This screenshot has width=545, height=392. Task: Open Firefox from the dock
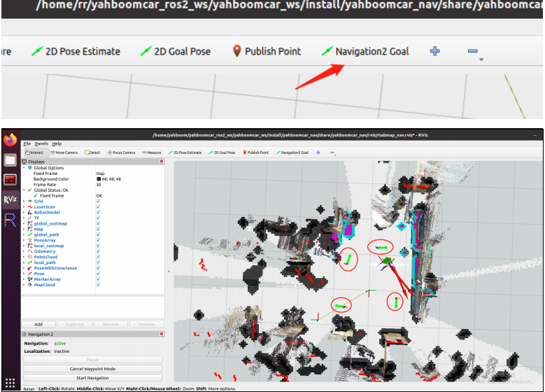(x=10, y=140)
